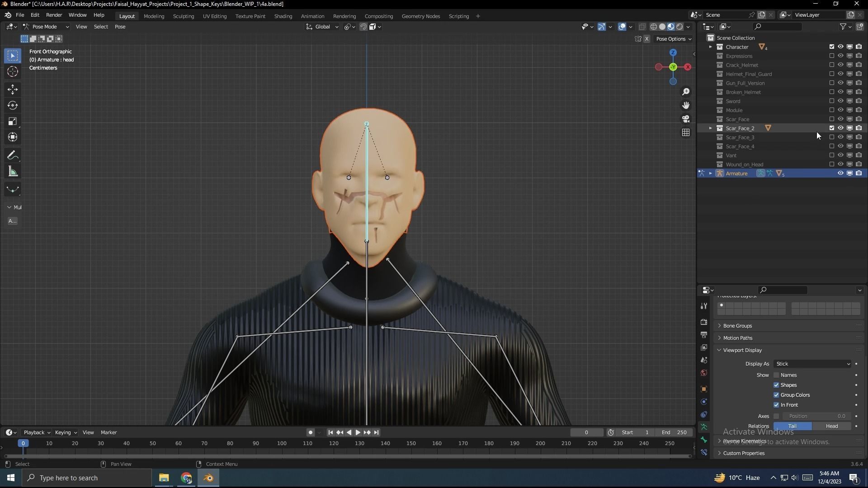Open the Bone properties tab
The height and width of the screenshot is (488, 868).
point(704,440)
